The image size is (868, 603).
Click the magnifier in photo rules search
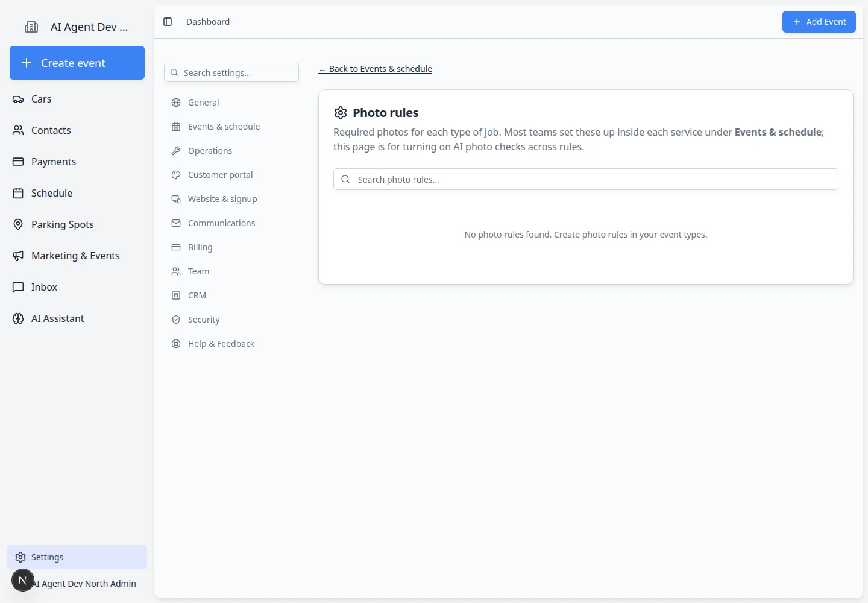tap(345, 179)
